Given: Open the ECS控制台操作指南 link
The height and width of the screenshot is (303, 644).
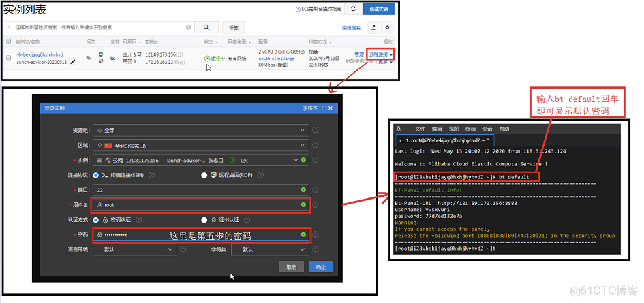Looking at the screenshot, I should click(318, 9).
